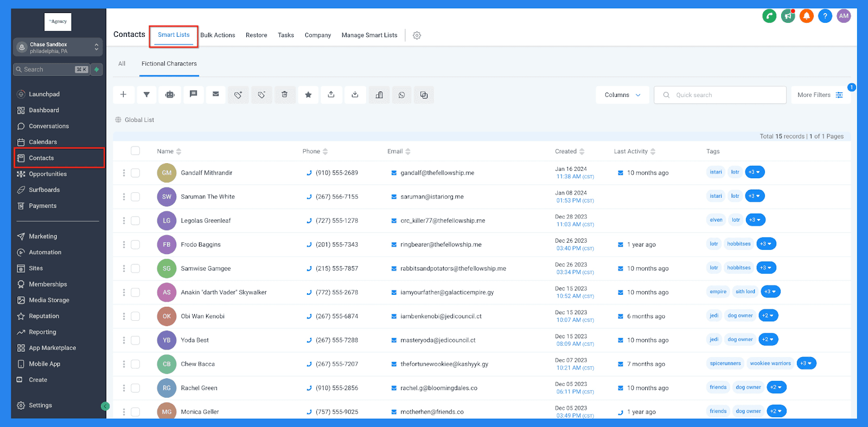
Task: Open the Chase Sandbox account switcher
Action: (x=58, y=48)
